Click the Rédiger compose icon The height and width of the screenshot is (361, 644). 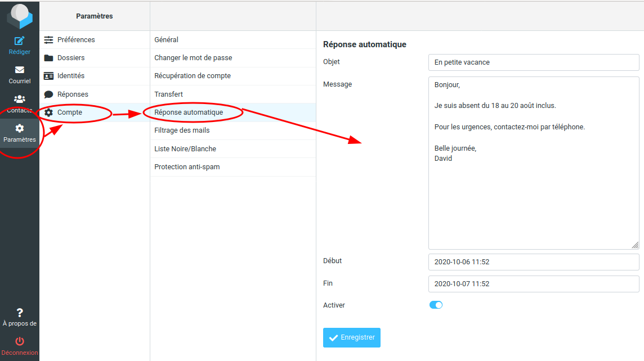point(20,41)
